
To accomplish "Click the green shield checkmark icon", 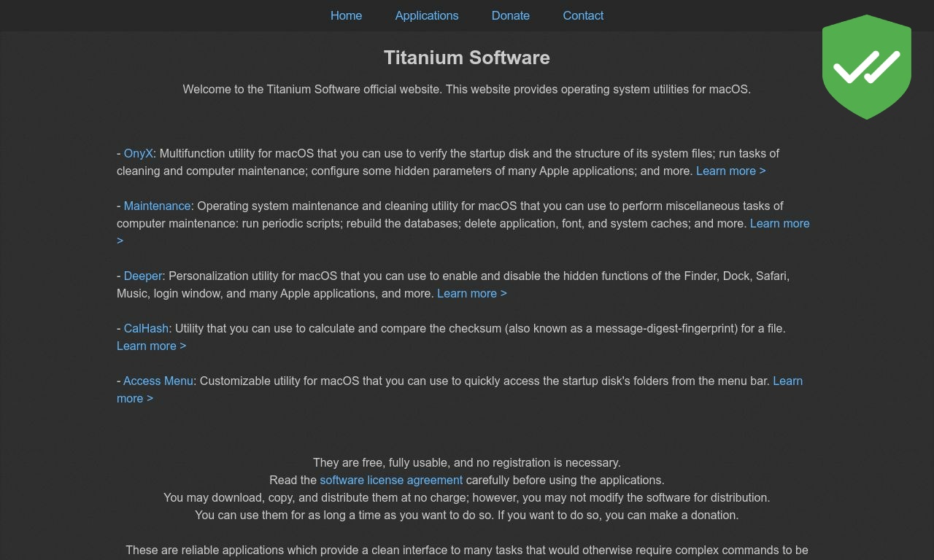I will [866, 66].
